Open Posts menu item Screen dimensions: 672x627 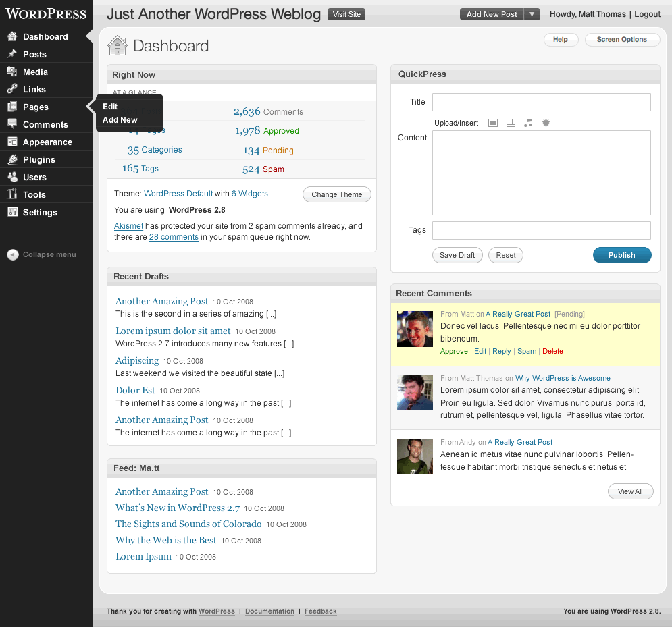pyautogui.click(x=34, y=55)
